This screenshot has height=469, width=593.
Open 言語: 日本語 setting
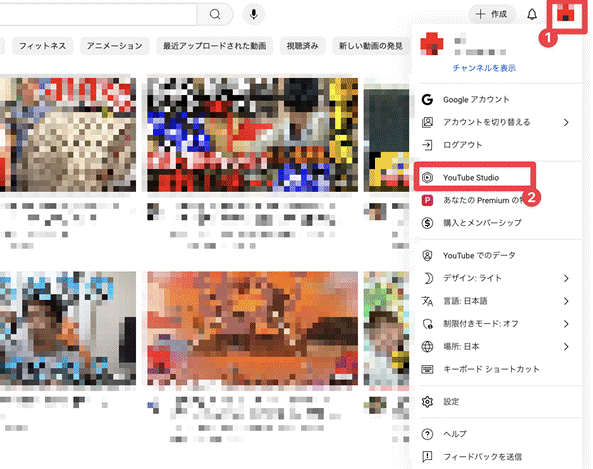click(x=465, y=301)
